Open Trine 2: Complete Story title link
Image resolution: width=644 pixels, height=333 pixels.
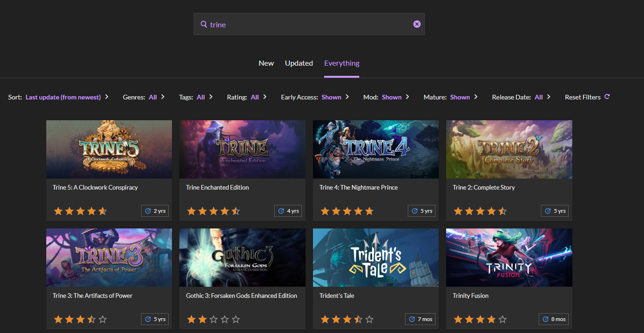[x=484, y=187]
